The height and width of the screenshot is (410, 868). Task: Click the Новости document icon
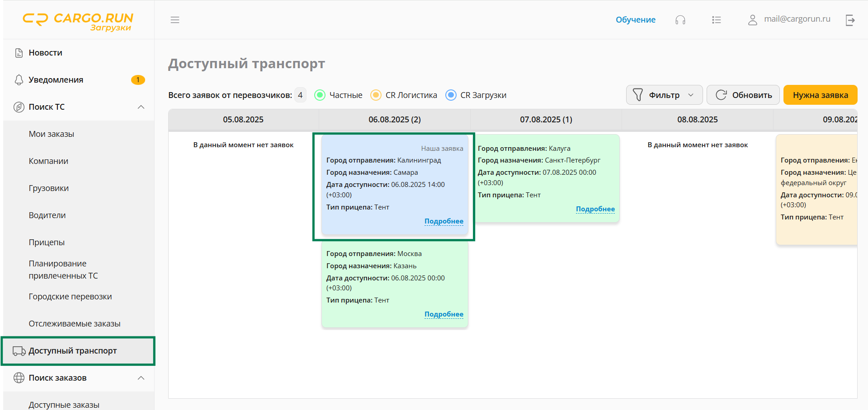click(19, 53)
